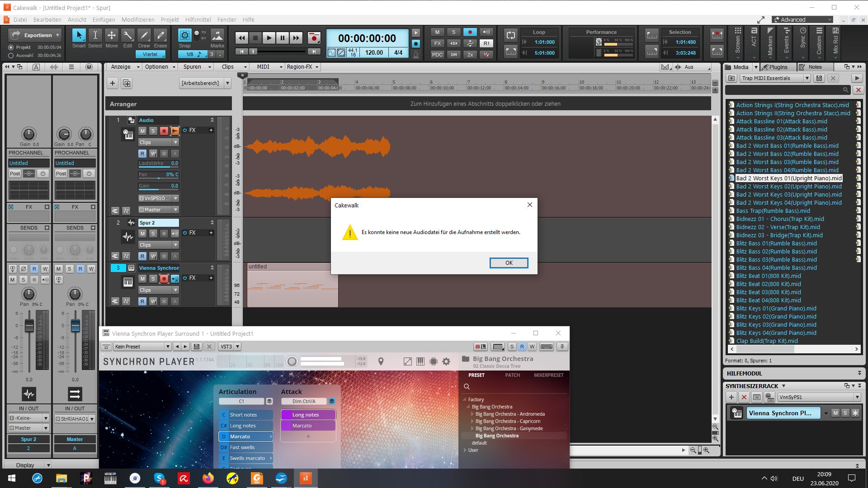Open the Trap MIDI Essentials dropdown

click(807, 78)
